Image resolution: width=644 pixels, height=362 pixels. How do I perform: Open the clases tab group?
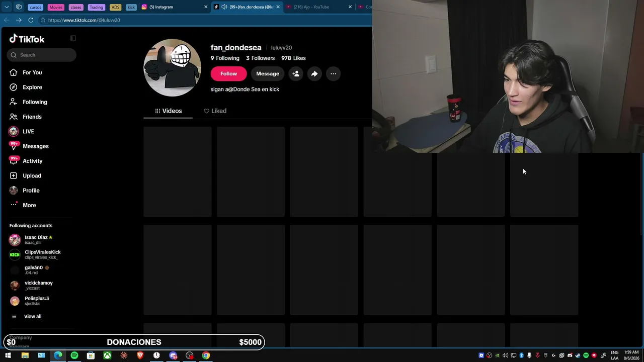pos(76,7)
